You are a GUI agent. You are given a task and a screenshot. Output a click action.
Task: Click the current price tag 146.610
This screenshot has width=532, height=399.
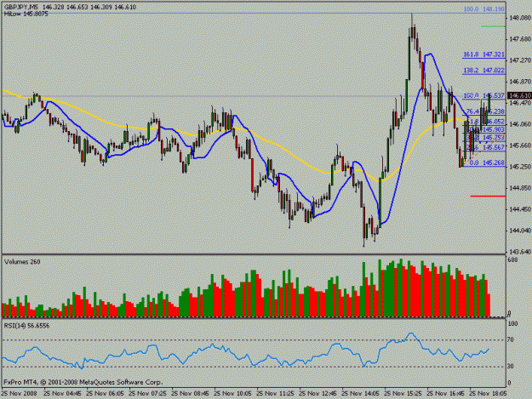[x=519, y=96]
